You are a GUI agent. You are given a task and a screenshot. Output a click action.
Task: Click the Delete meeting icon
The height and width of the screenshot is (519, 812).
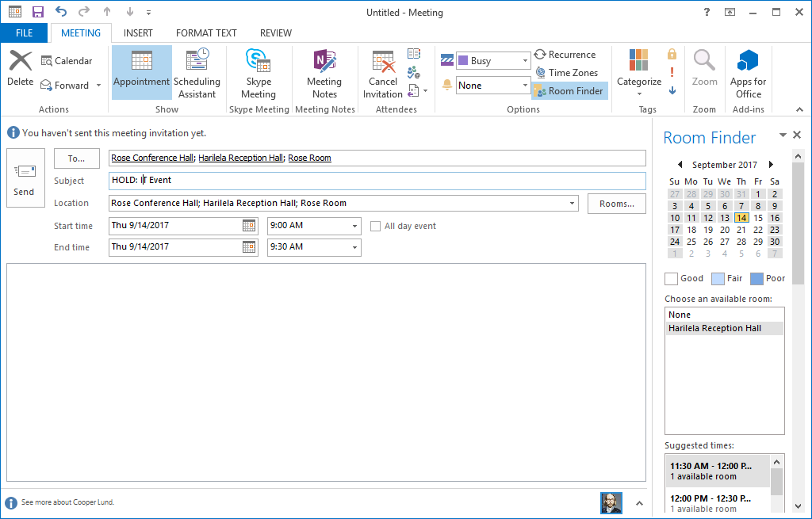click(20, 61)
